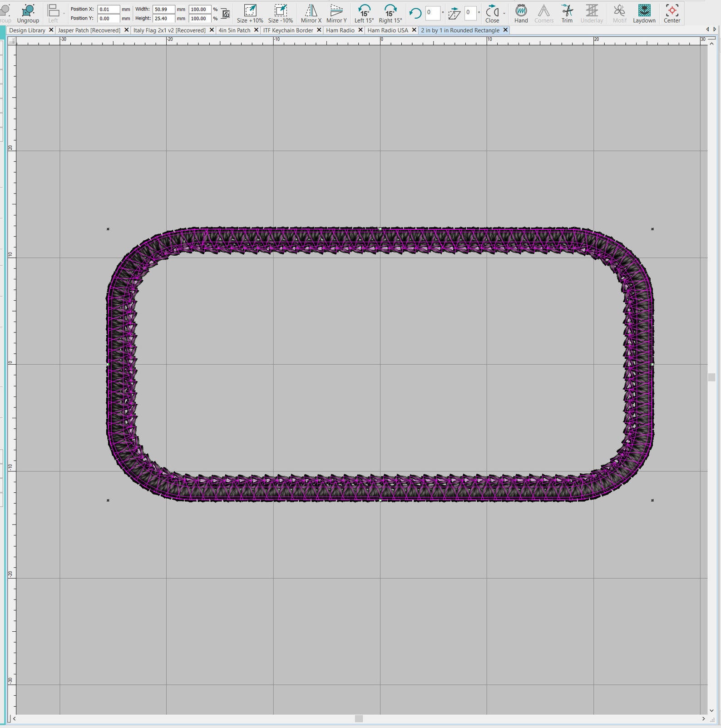
Task: Center the design with Center tool
Action: (x=672, y=14)
